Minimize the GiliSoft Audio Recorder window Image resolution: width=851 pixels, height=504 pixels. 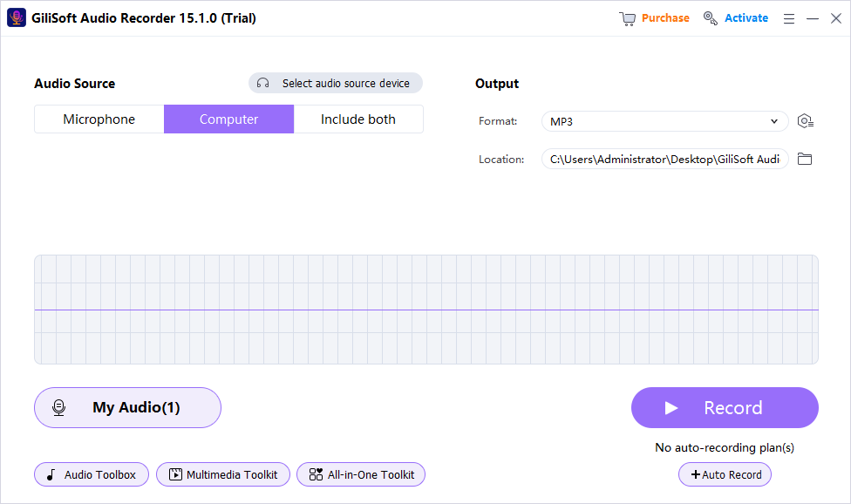(x=813, y=18)
